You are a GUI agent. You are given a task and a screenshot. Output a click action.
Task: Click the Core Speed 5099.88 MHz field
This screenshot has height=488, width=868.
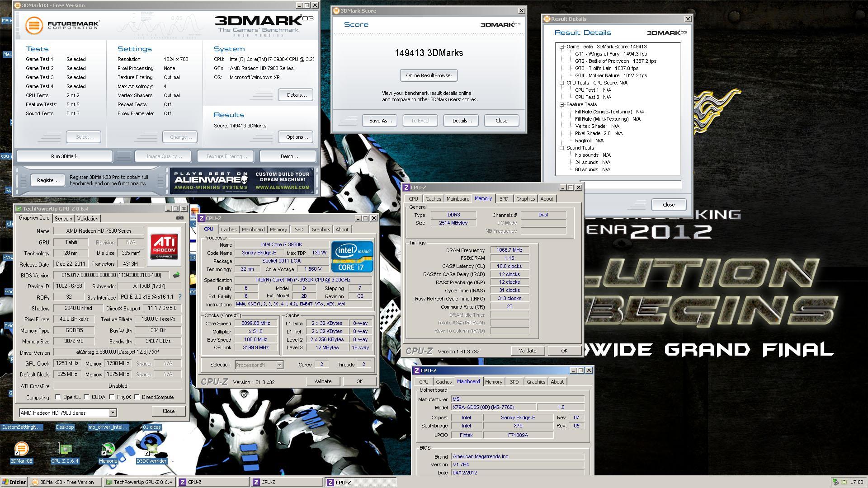[256, 324]
